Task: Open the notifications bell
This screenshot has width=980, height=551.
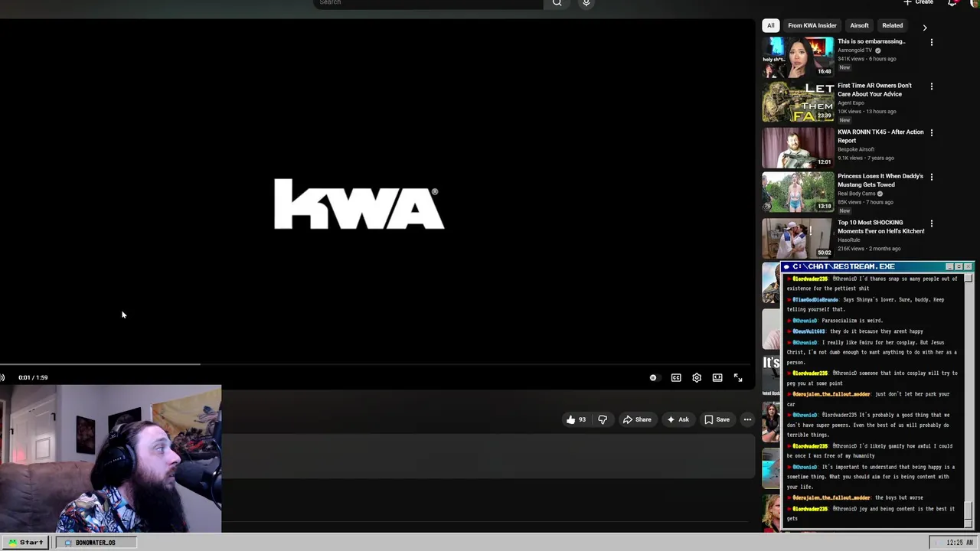Action: tap(952, 2)
